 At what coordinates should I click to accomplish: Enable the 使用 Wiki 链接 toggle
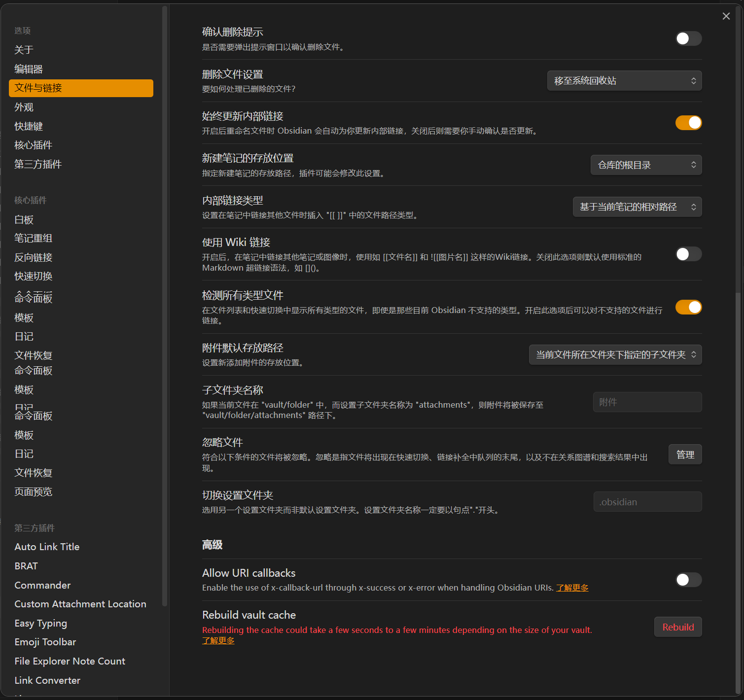click(x=688, y=254)
